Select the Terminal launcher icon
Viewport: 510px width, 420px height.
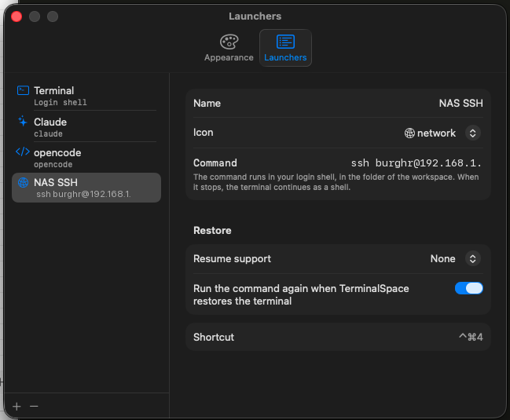tap(23, 90)
